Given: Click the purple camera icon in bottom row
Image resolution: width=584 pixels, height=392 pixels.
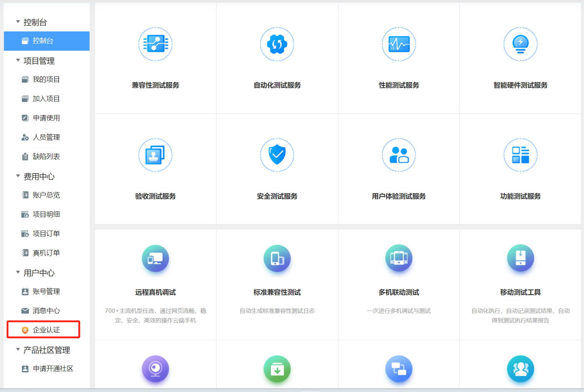Looking at the screenshot, I should click(x=155, y=369).
